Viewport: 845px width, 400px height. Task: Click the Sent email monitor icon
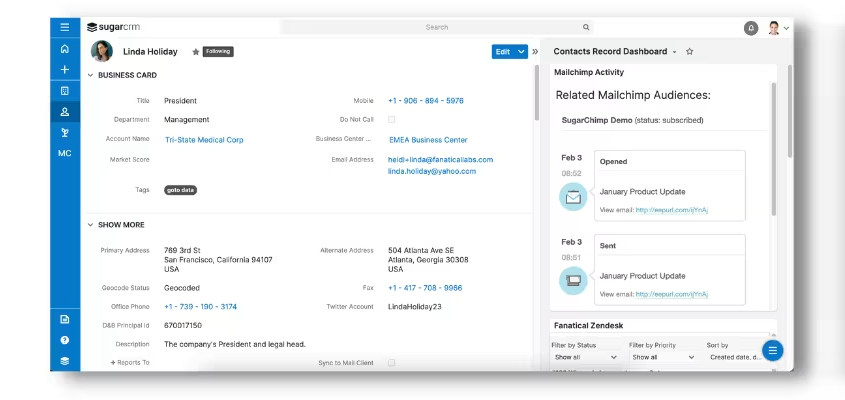point(573,281)
